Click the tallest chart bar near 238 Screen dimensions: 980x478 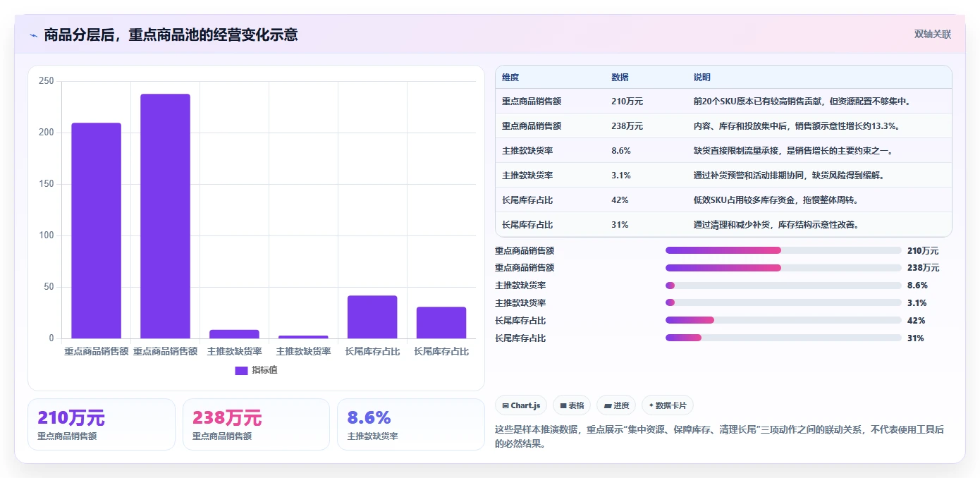[165, 216]
